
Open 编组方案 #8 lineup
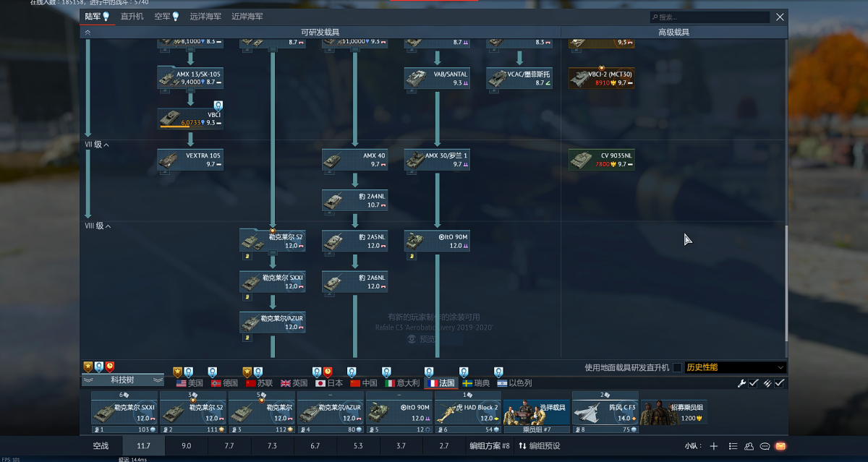[490, 446]
